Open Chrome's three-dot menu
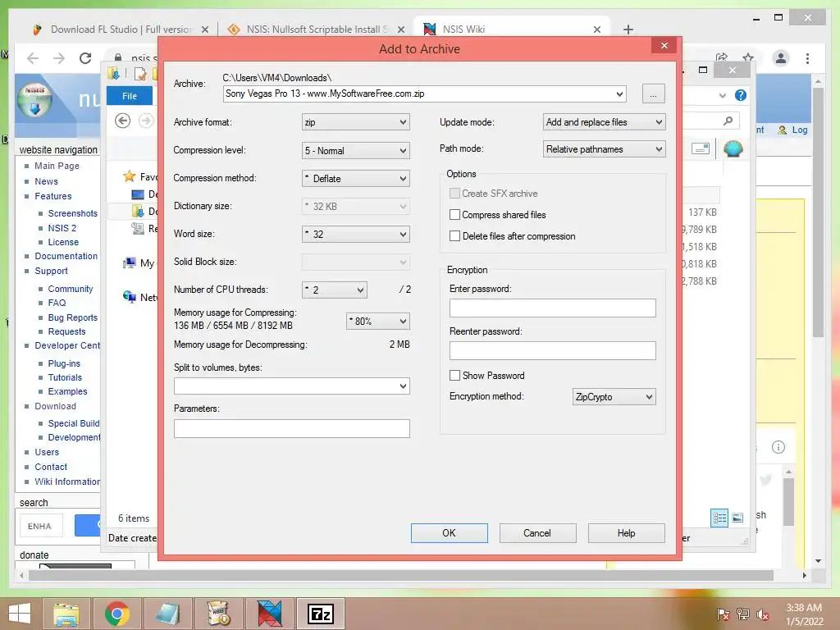Image resolution: width=840 pixels, height=630 pixels. pos(807,58)
